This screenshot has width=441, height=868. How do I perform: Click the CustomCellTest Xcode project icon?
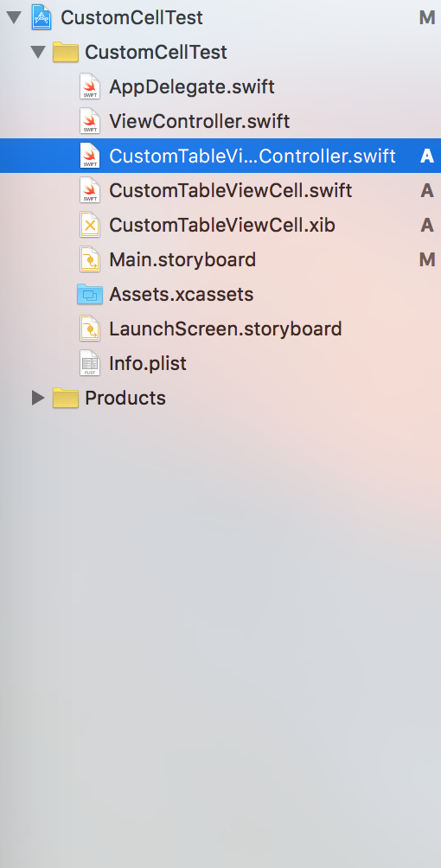click(42, 17)
